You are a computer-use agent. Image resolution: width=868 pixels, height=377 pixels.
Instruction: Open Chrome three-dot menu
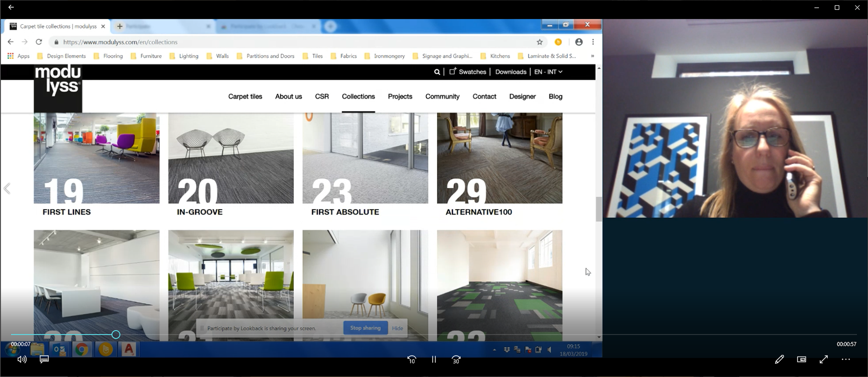pos(593,42)
